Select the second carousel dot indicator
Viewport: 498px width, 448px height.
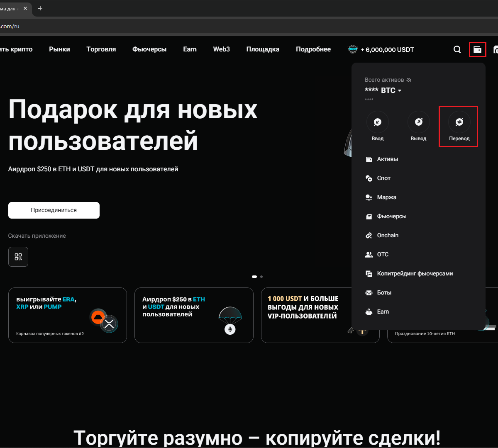click(261, 277)
